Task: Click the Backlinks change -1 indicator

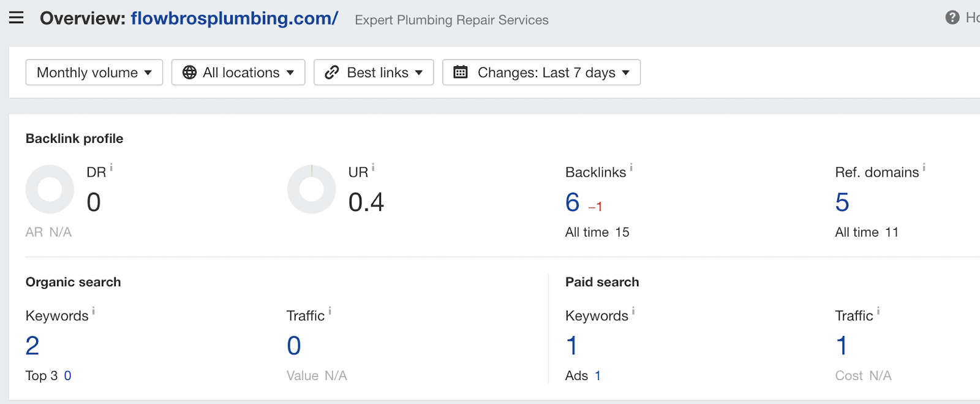Action: coord(595,207)
